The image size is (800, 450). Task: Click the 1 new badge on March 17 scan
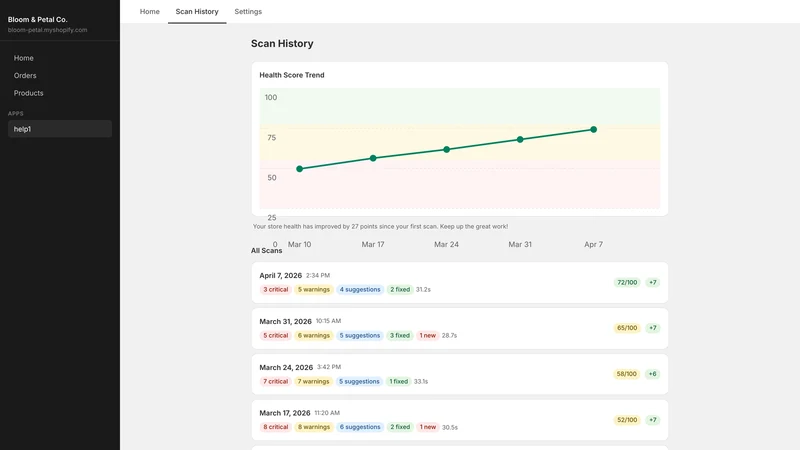[428, 427]
